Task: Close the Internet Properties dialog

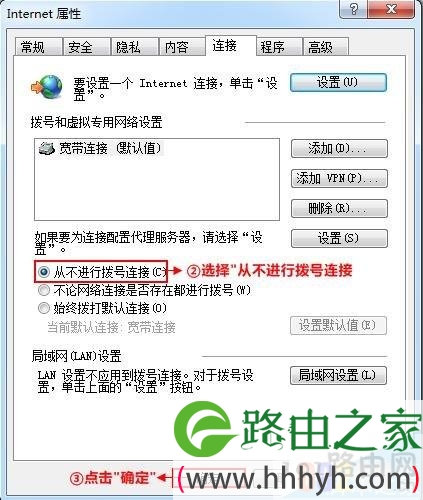Action: tap(391, 9)
